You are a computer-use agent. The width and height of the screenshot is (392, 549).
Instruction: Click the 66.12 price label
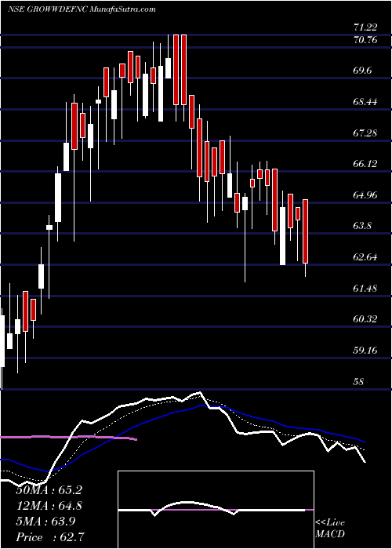coord(366,164)
